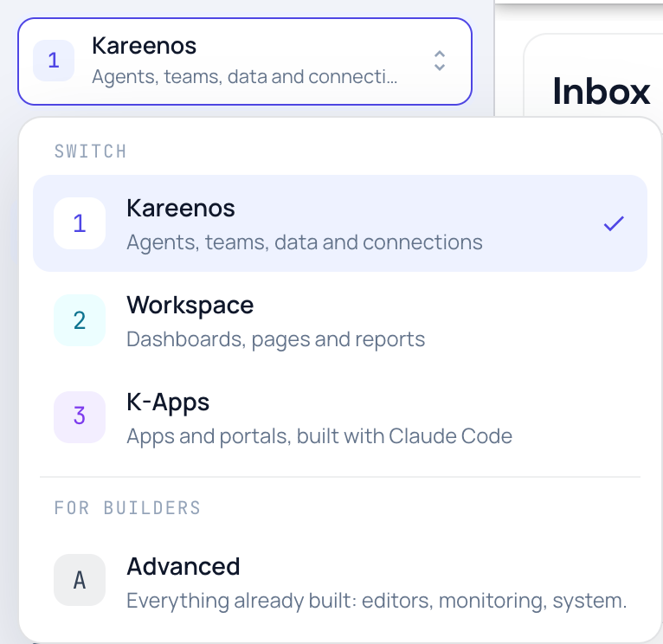
Task: Select Kareenos in the switch list
Action: (340, 223)
